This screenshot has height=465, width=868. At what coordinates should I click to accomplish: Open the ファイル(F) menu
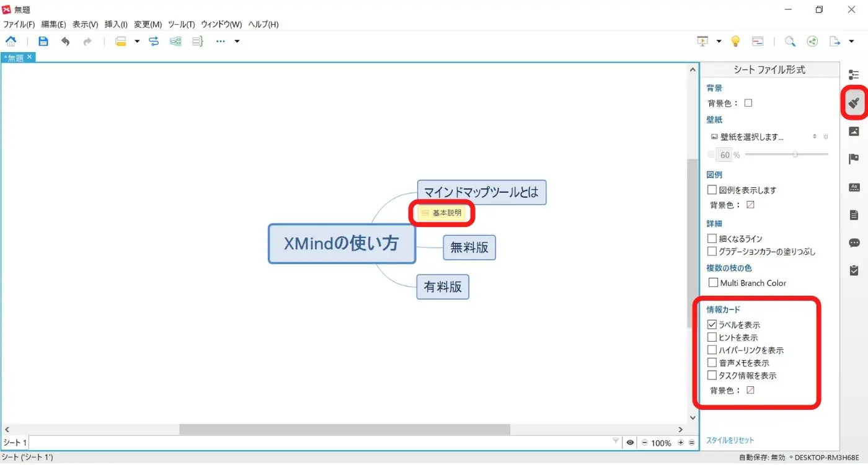[x=19, y=24]
